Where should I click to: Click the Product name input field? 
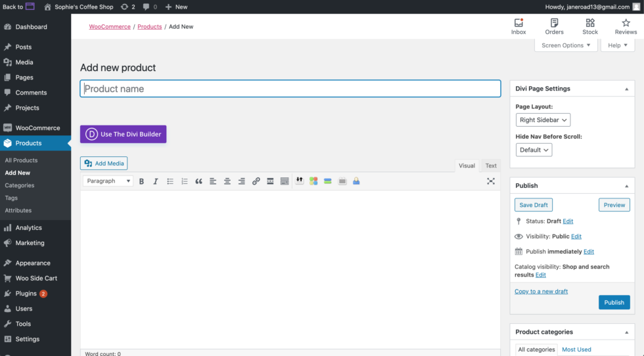click(290, 89)
